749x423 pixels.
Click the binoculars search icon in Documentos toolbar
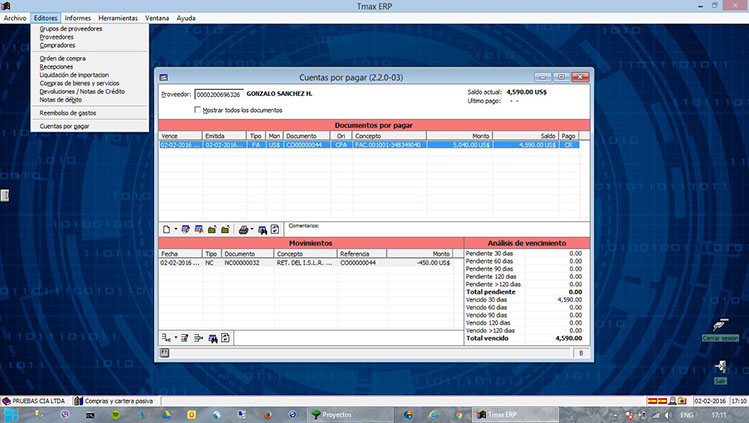coord(262,229)
